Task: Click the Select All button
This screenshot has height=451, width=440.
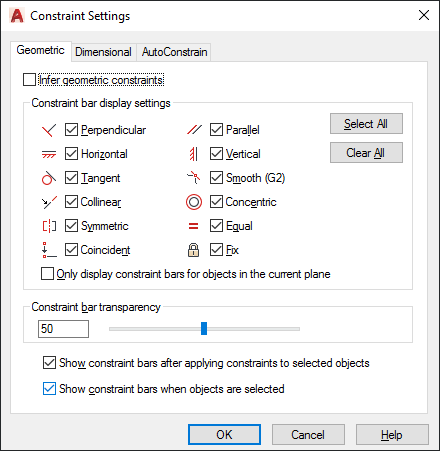Action: point(366,124)
